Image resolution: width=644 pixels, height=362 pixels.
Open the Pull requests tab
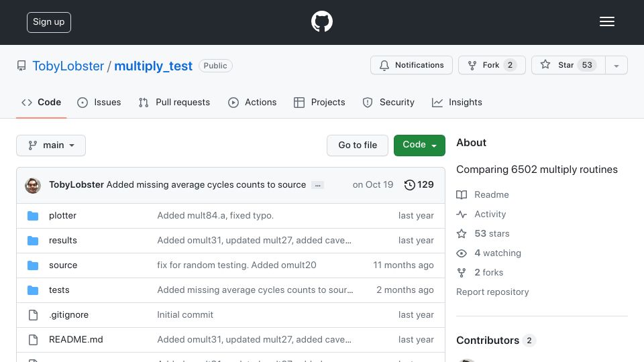coord(174,102)
